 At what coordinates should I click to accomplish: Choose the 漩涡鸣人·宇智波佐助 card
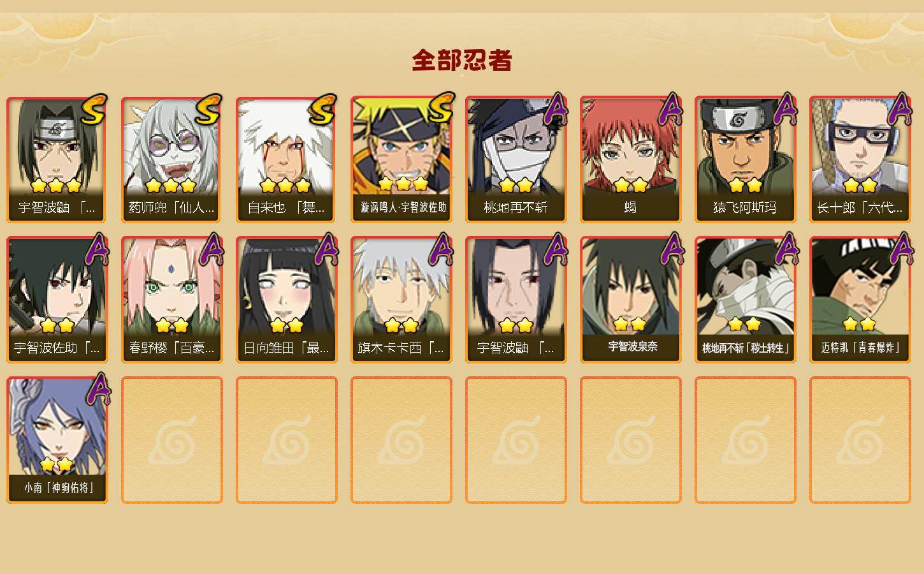(x=401, y=159)
